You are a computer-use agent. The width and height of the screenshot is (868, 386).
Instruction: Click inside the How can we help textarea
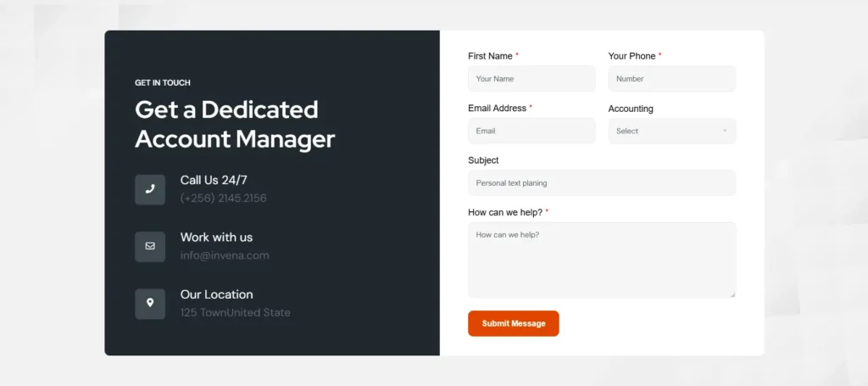point(602,260)
